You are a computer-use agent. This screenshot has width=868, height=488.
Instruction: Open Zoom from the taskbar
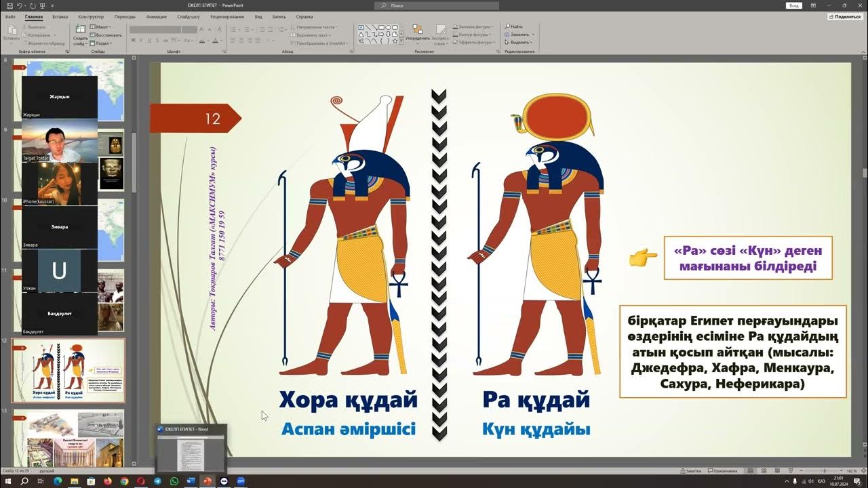point(241,481)
